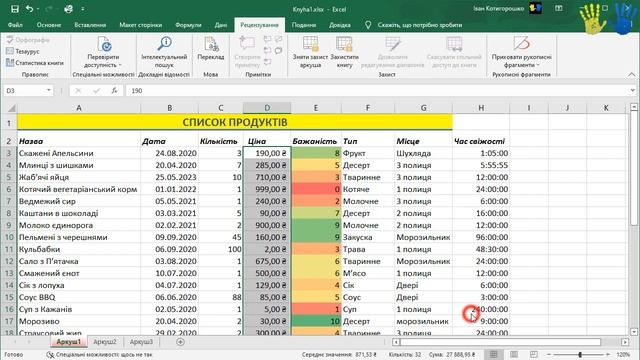This screenshot has width=640, height=360.
Task: Customize the Quick Access Toolbar dropdown
Action: pyautogui.click(x=82, y=9)
